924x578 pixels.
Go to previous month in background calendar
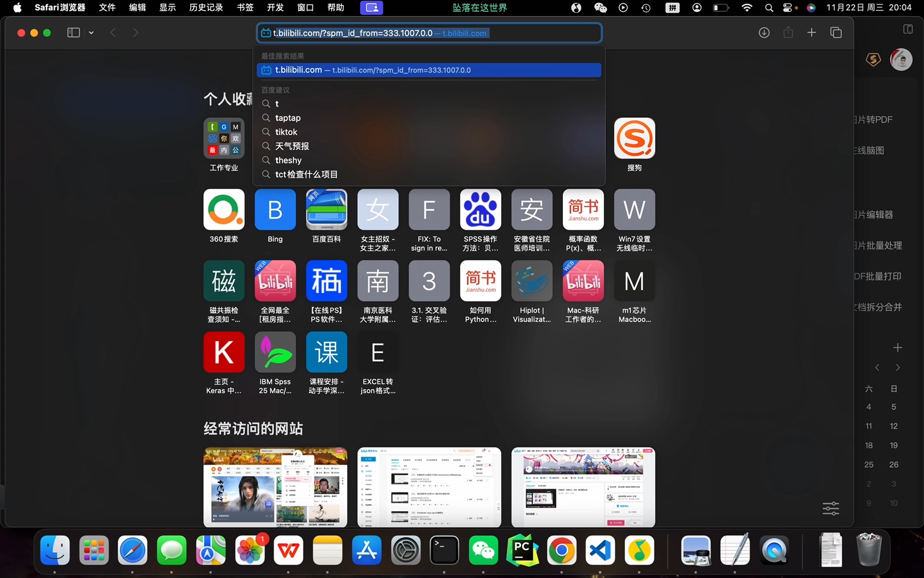(x=877, y=368)
